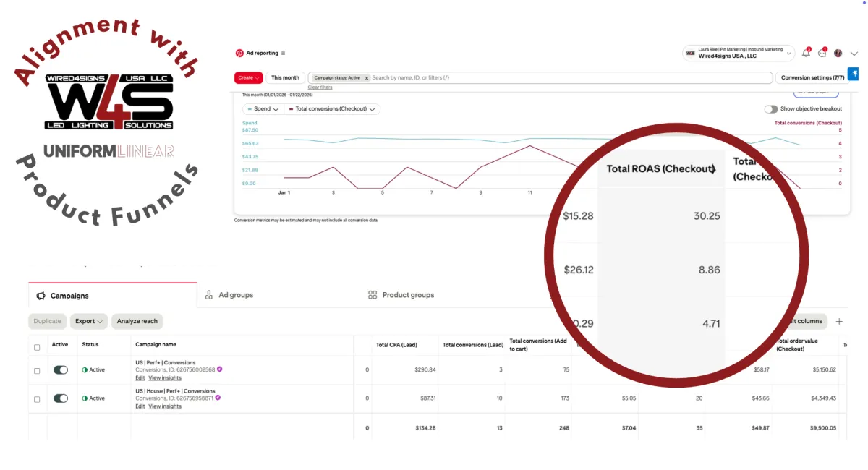The width and height of the screenshot is (868, 470).
Task: Open the notifications bell
Action: [x=807, y=53]
